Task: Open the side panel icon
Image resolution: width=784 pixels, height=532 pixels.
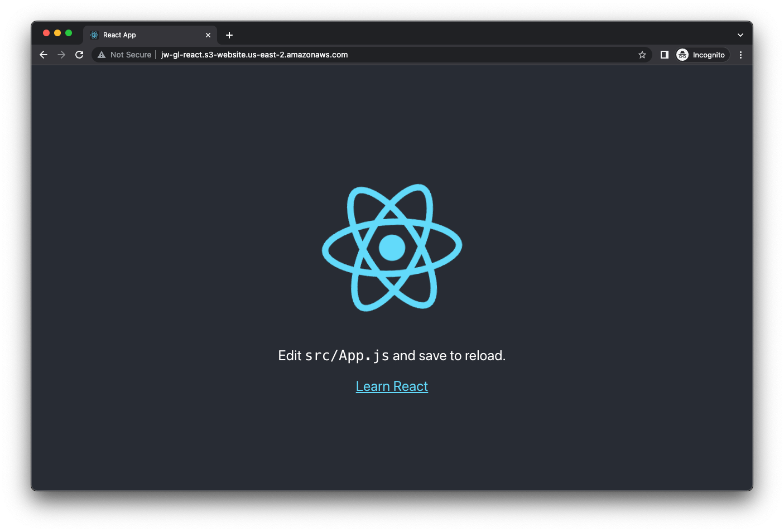Action: pyautogui.click(x=664, y=55)
